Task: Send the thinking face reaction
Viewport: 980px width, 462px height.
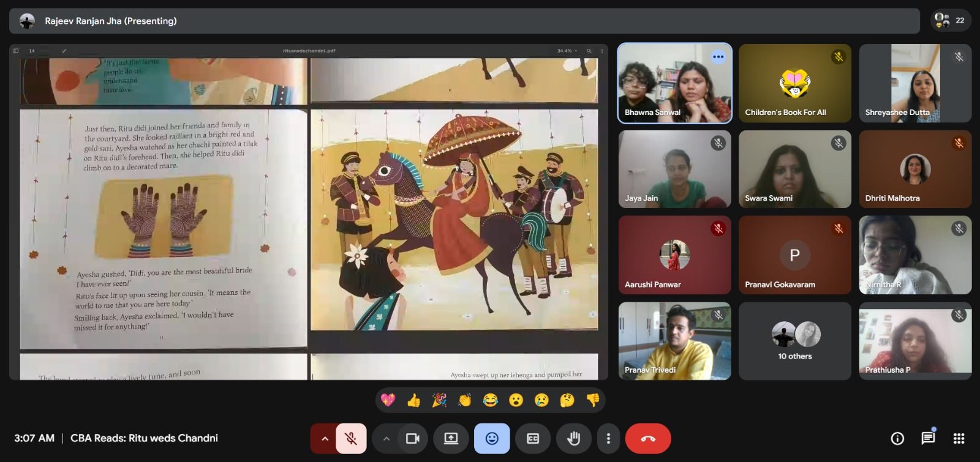Action: coord(567,400)
